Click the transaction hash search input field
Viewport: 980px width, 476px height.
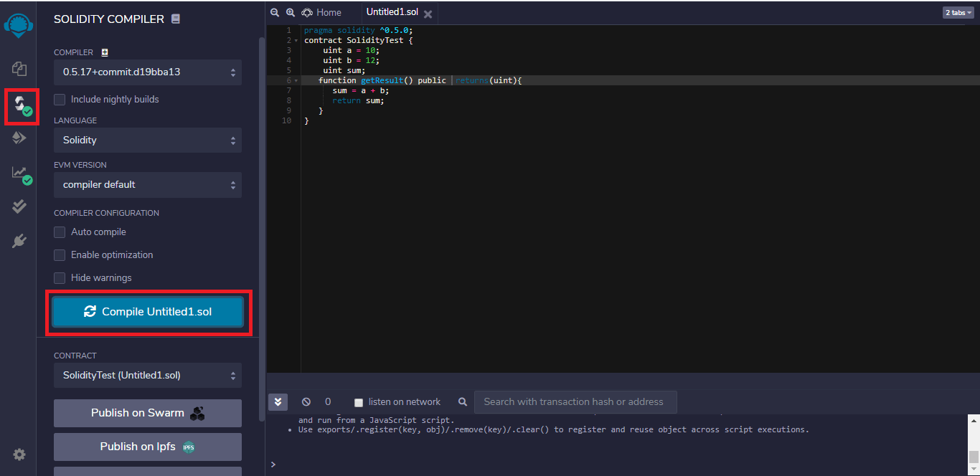click(575, 402)
